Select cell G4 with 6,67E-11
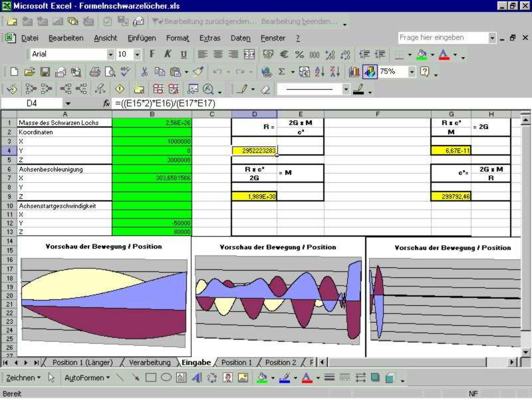532x399 pixels. coord(451,150)
